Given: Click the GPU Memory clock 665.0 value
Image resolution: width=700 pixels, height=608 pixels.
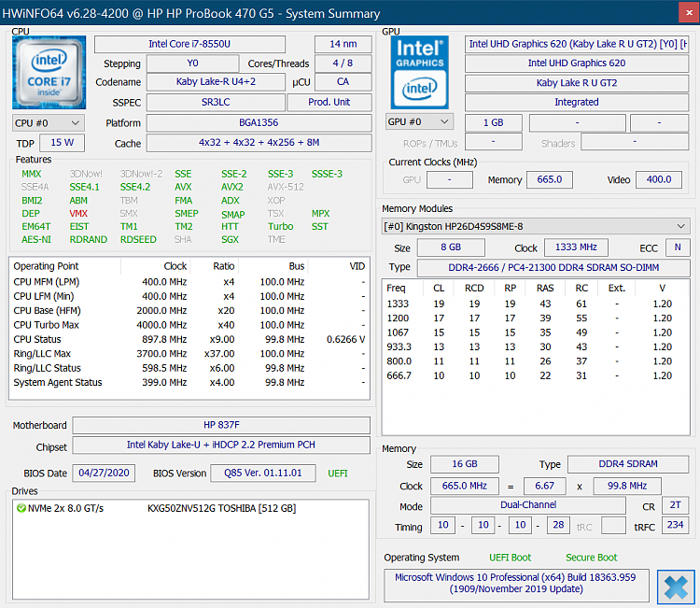Looking at the screenshot, I should [x=550, y=179].
